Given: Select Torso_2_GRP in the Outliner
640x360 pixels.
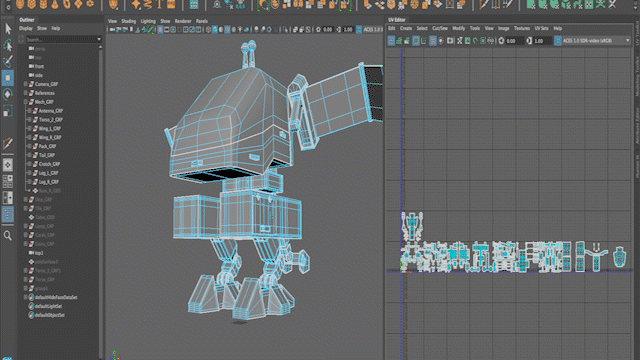Looking at the screenshot, I should [51, 120].
